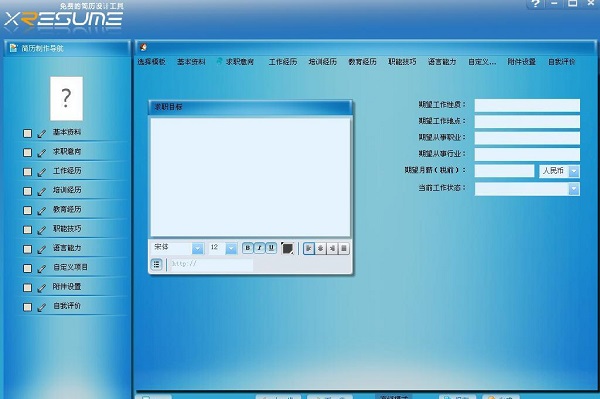Switch to the 职能技巧 tab
The image size is (600, 399).
[402, 62]
